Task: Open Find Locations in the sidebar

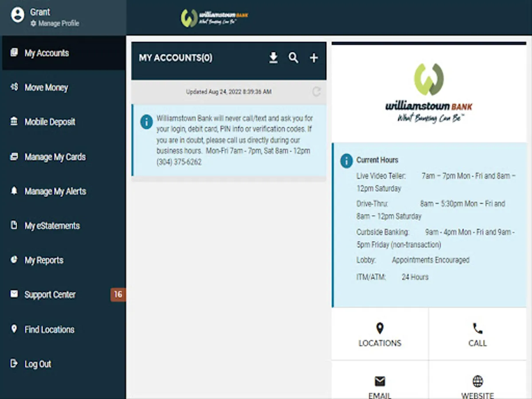Action: [63, 329]
